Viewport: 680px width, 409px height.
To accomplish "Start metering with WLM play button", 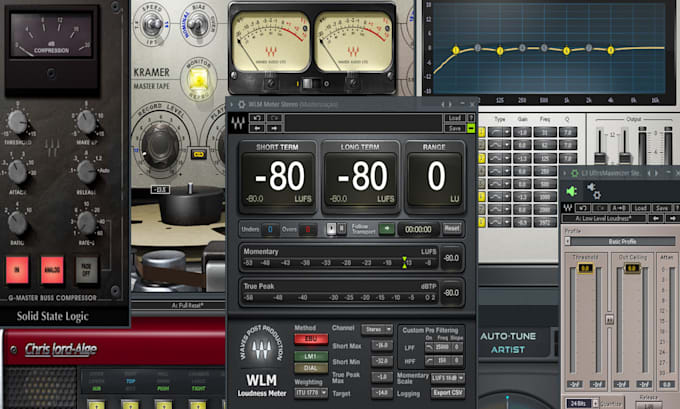I will coord(331,229).
